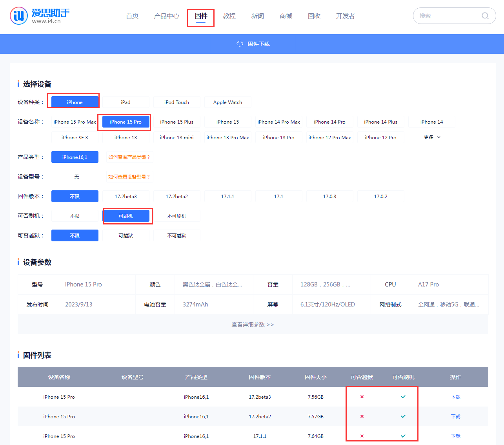Choose iPad as device category
The width and height of the screenshot is (504, 445).
126,102
